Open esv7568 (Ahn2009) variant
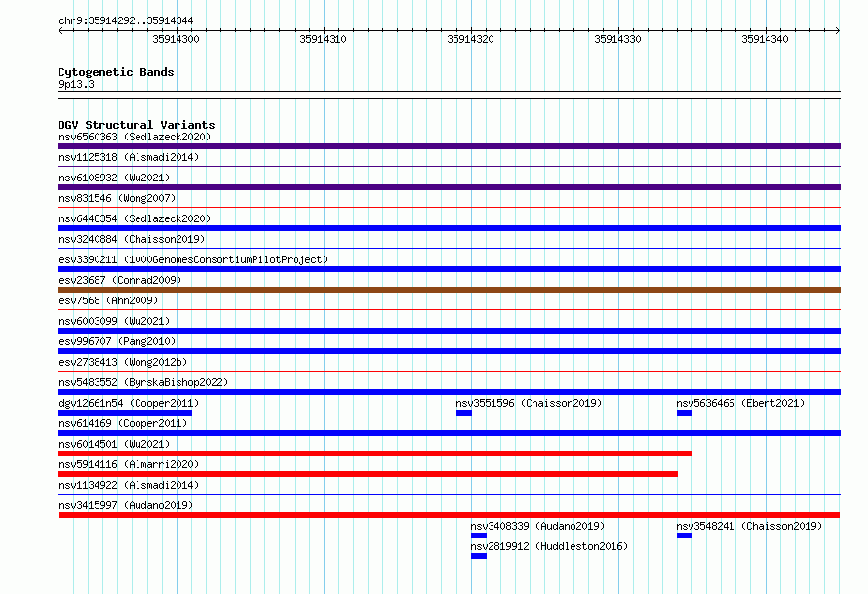Image resolution: width=868 pixels, height=594 pixels. pos(108,300)
